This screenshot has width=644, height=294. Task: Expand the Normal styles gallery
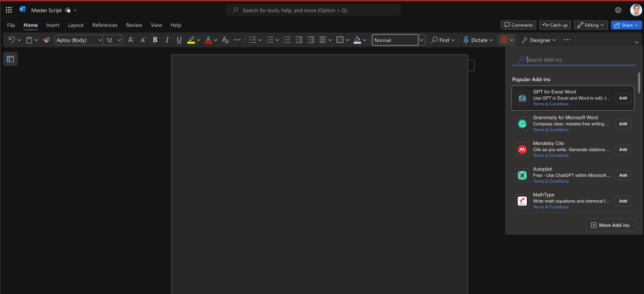(422, 40)
